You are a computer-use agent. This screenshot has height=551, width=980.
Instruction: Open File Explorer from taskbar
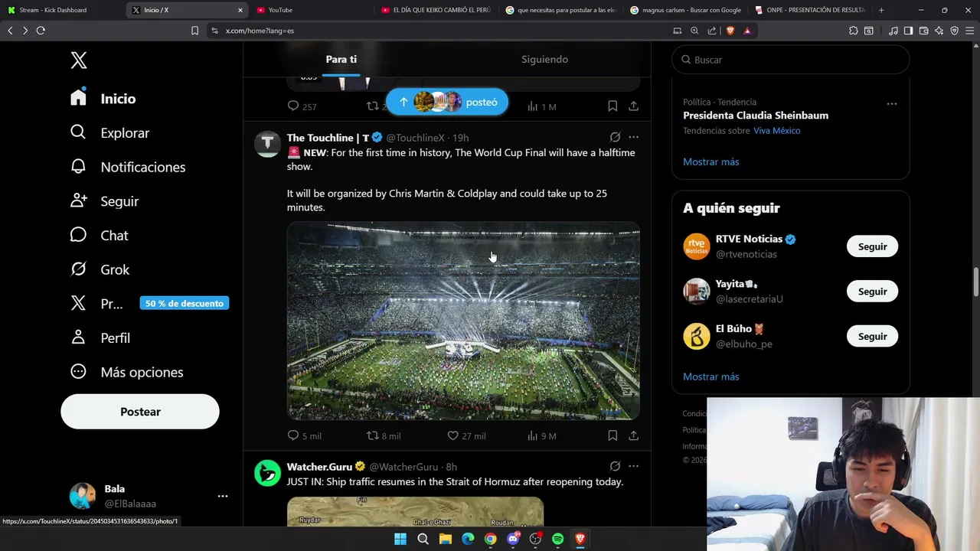(x=445, y=539)
